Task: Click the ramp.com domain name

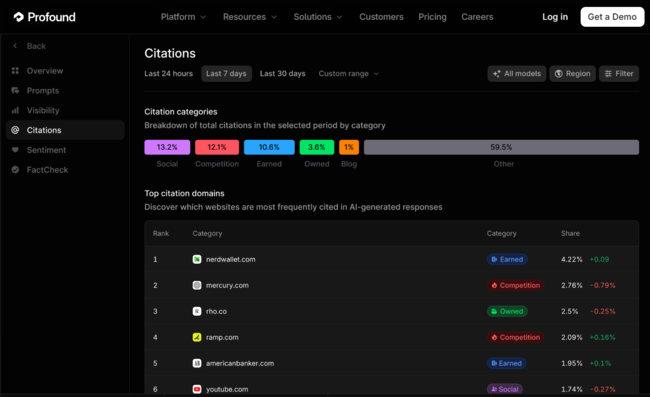Action: tap(222, 337)
